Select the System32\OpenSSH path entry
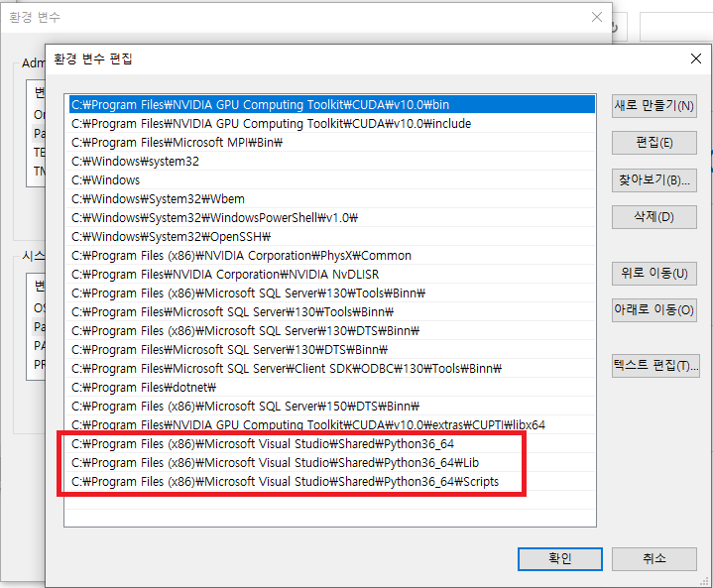713x588 pixels. tap(331, 236)
